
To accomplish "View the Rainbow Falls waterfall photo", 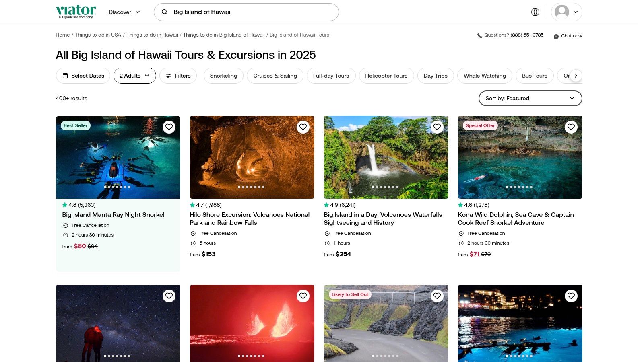I will pyautogui.click(x=386, y=157).
